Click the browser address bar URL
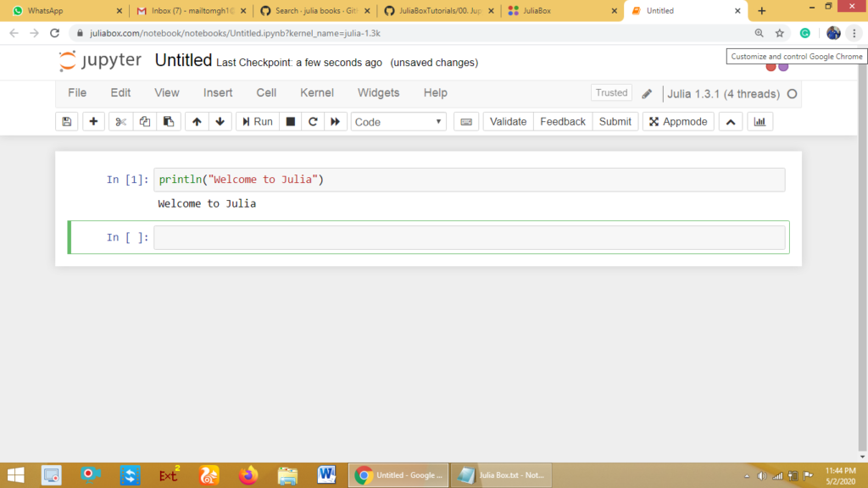 pos(236,33)
